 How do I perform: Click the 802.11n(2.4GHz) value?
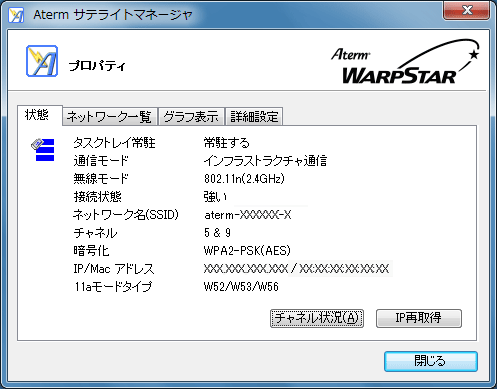click(244, 179)
